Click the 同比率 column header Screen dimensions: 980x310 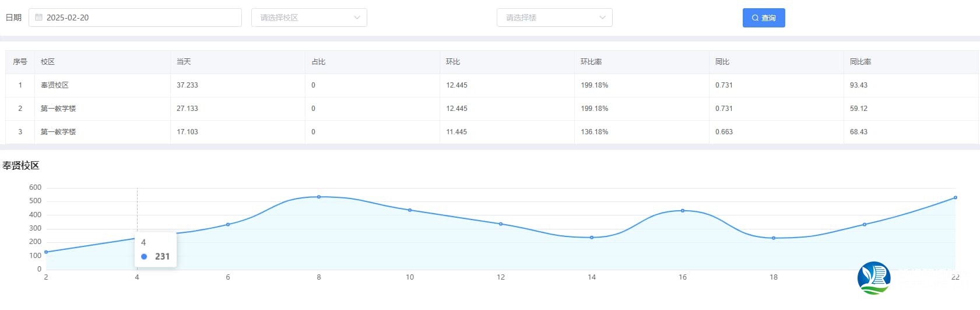pos(860,62)
